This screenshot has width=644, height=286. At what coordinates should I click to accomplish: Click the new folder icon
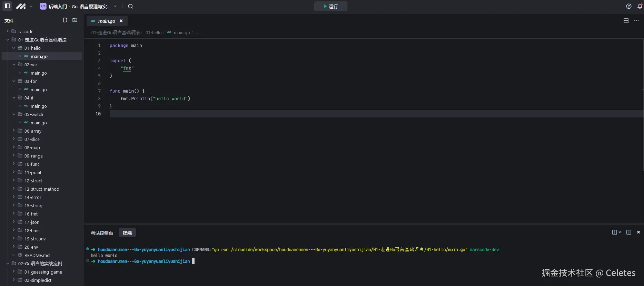[x=75, y=20]
